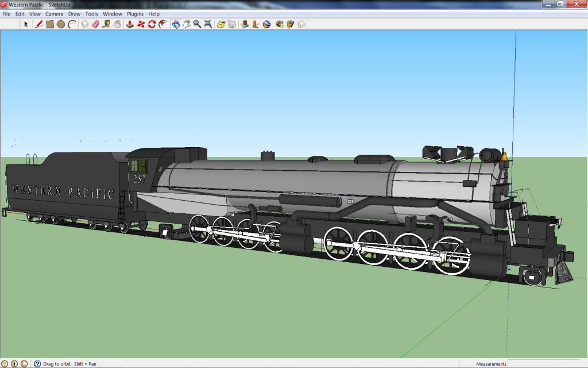The height and width of the screenshot is (368, 588).
Task: Click the 'Western Pacific - SketchUp' window title
Action: 40,5
